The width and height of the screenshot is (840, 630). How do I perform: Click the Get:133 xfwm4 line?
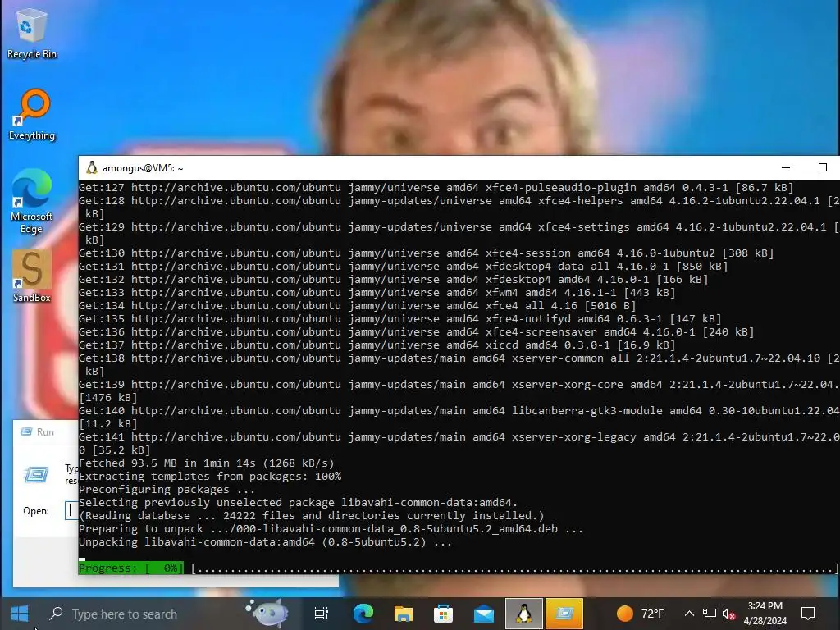click(x=377, y=293)
